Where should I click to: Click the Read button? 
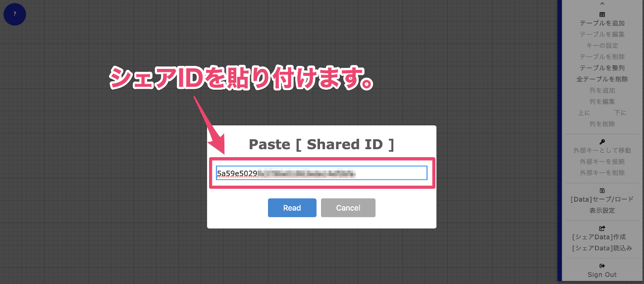(x=292, y=208)
